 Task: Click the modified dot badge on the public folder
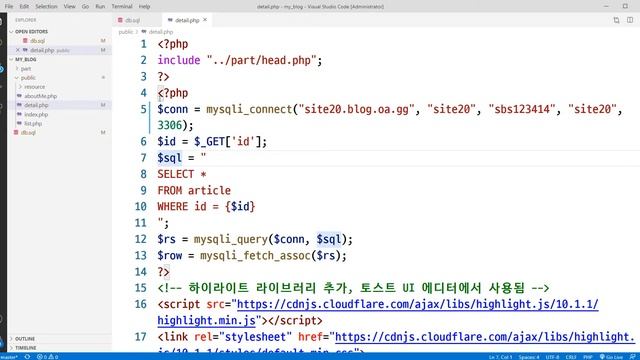pos(103,78)
